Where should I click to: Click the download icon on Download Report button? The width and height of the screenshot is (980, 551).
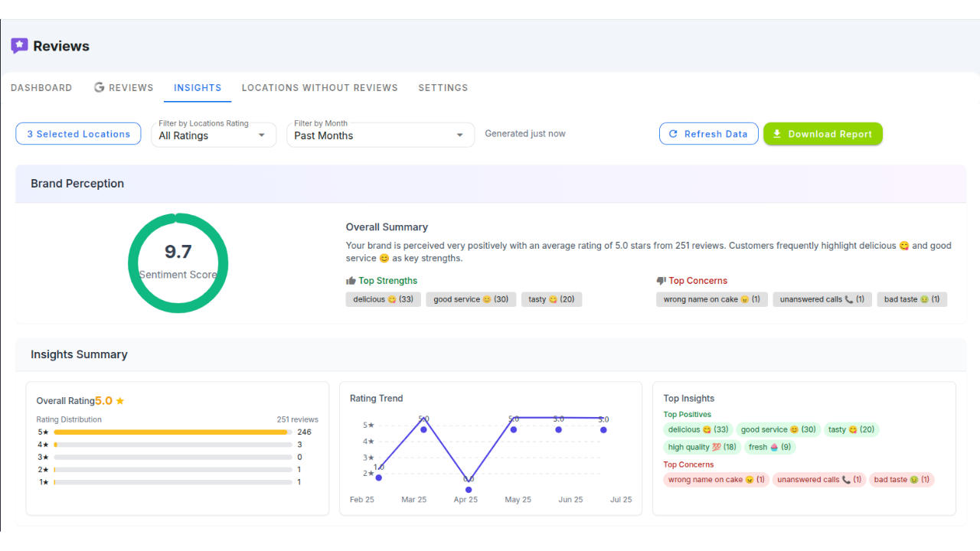(777, 133)
